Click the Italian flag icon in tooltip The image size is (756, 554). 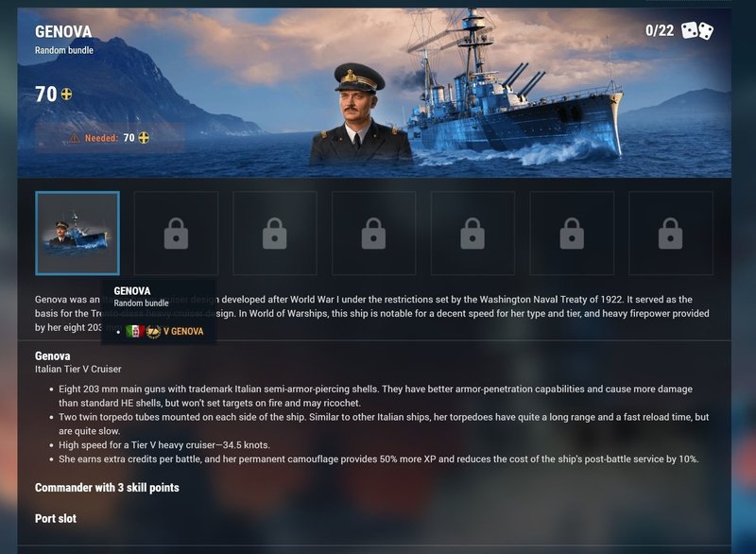pyautogui.click(x=135, y=331)
